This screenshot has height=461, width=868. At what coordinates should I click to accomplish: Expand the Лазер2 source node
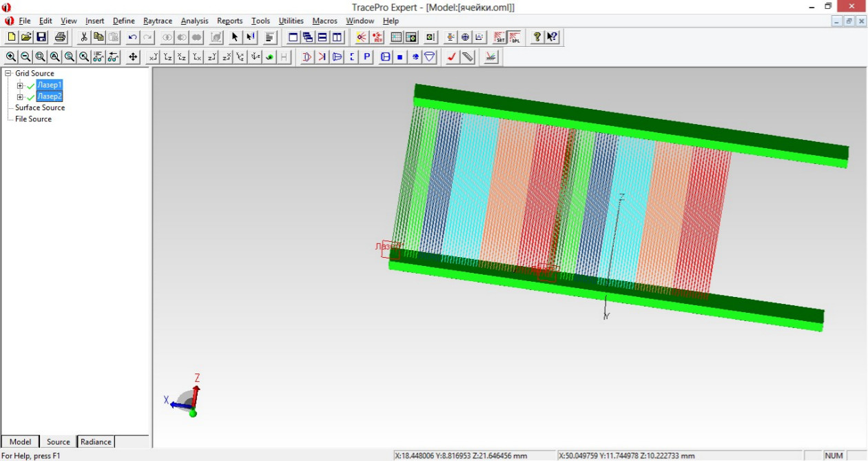click(x=20, y=97)
